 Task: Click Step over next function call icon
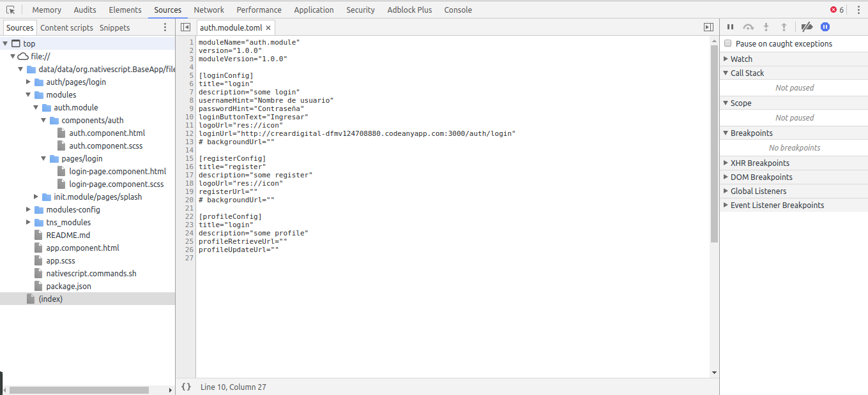[749, 27]
